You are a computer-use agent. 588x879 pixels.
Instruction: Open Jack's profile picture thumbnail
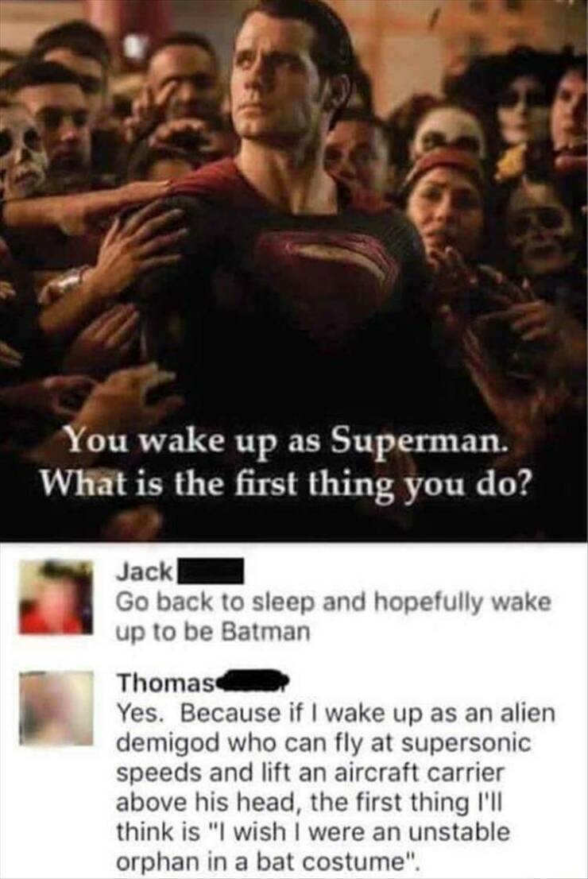pyautogui.click(x=56, y=597)
